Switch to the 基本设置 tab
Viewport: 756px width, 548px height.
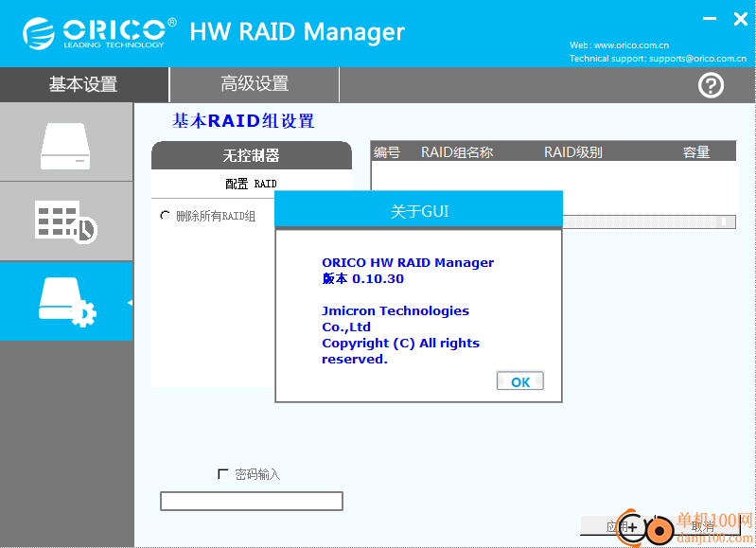click(x=83, y=84)
